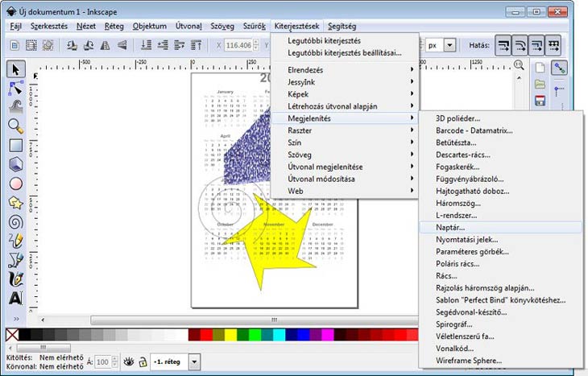Image resolution: width=588 pixels, height=376 pixels.
Task: Toggle the layer lock icon
Action: click(x=143, y=362)
